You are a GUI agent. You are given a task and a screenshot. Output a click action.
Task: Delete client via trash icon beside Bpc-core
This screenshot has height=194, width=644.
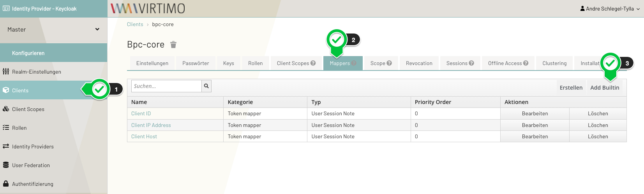[x=173, y=45]
